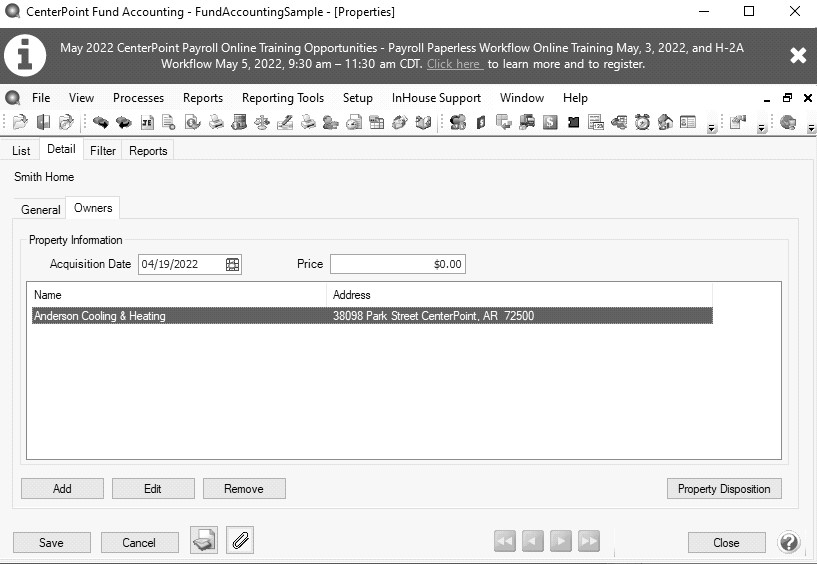
Task: Click the first double-arrow transfer toolbar icon
Action: pyautogui.click(x=101, y=122)
